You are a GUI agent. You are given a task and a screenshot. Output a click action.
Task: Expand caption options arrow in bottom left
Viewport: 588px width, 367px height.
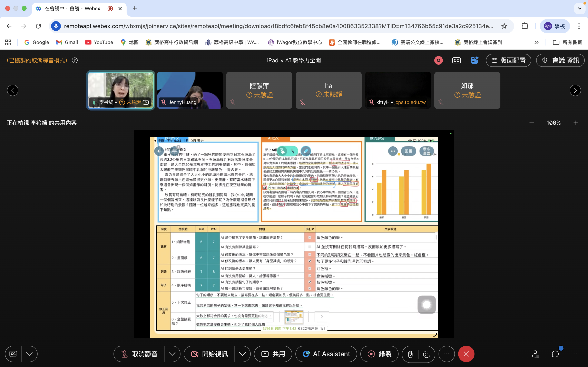coord(29,354)
